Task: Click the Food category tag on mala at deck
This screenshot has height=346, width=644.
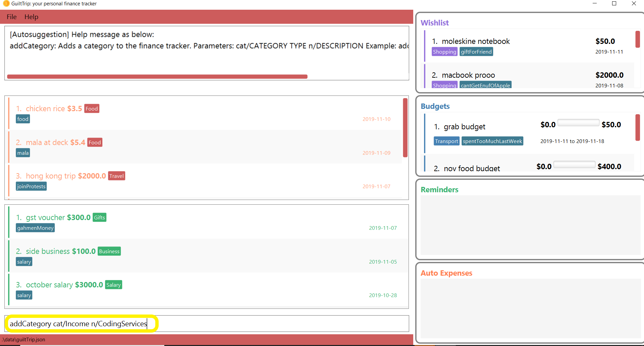Action: coord(95,142)
